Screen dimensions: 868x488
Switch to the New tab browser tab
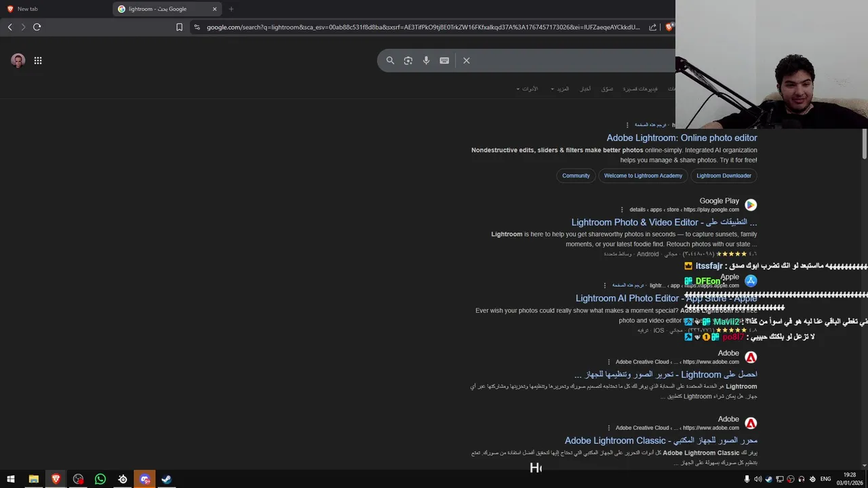(x=56, y=9)
